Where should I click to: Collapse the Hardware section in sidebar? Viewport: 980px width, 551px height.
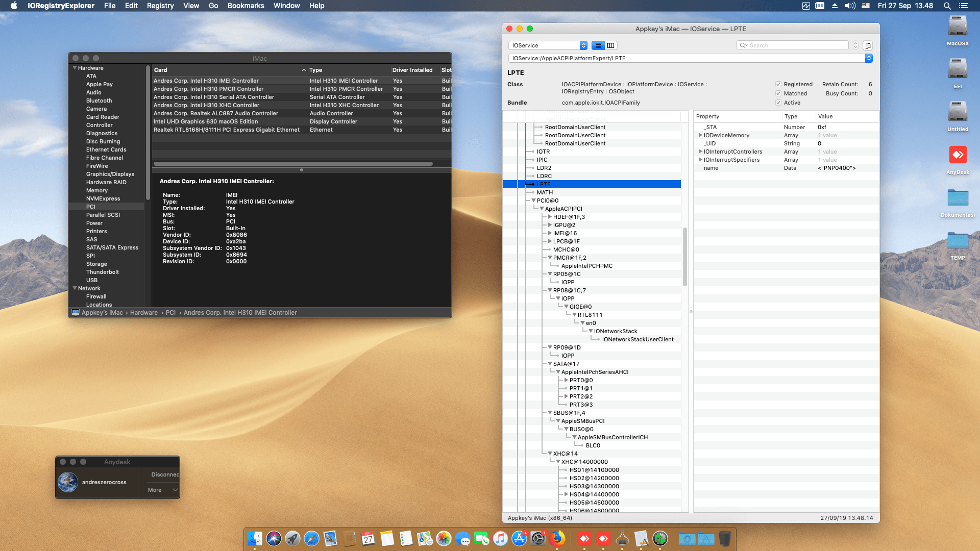click(75, 68)
